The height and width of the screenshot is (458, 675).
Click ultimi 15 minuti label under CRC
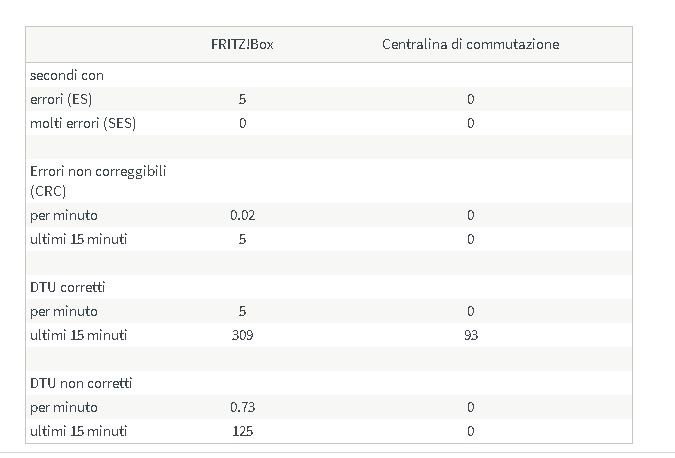(x=78, y=239)
